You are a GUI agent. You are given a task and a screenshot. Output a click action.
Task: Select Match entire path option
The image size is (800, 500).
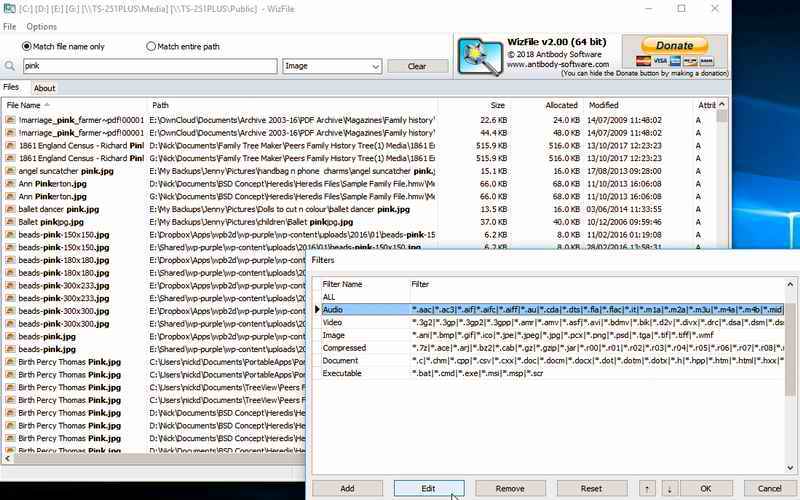coord(151,46)
